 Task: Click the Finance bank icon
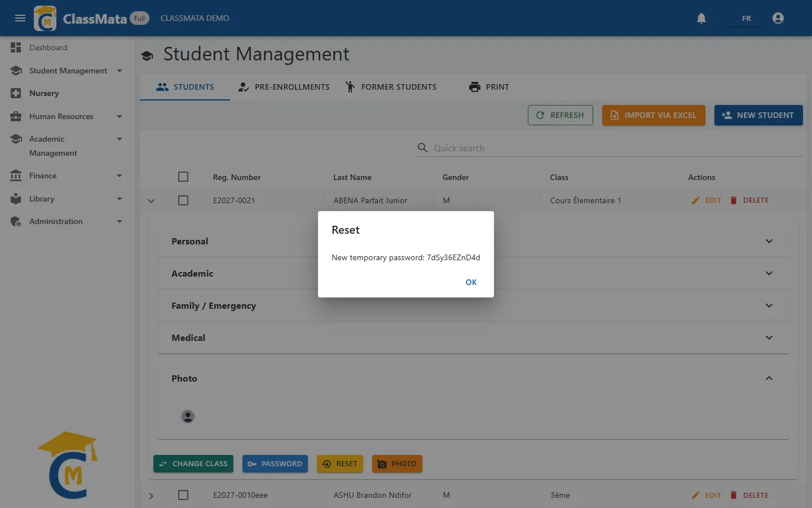[16, 176]
